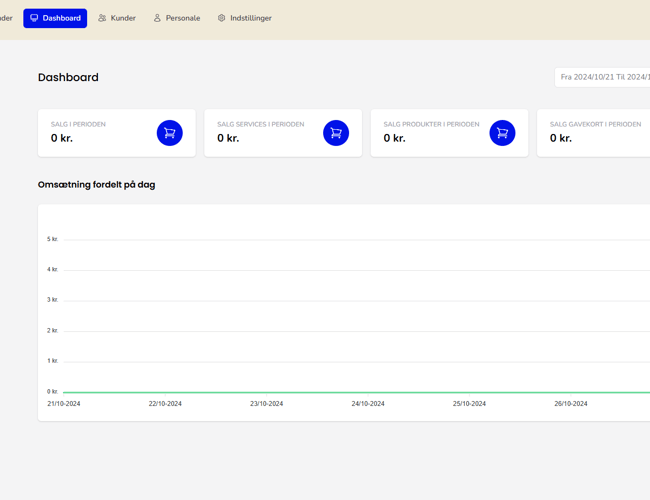
Task: Click the 22/10-2024 axis label
Action: coord(165,404)
